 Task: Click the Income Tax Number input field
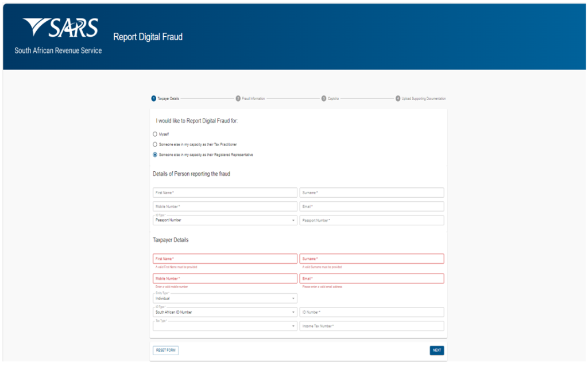click(372, 325)
